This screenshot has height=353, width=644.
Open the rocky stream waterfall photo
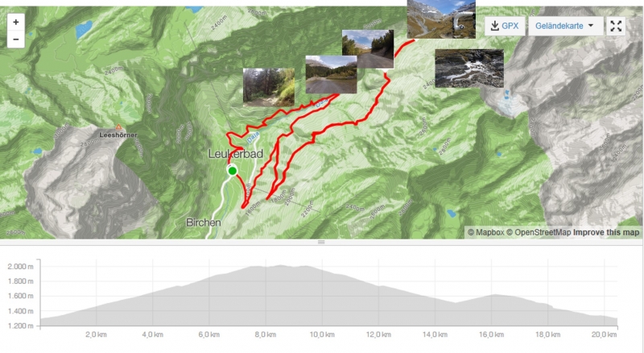(469, 69)
